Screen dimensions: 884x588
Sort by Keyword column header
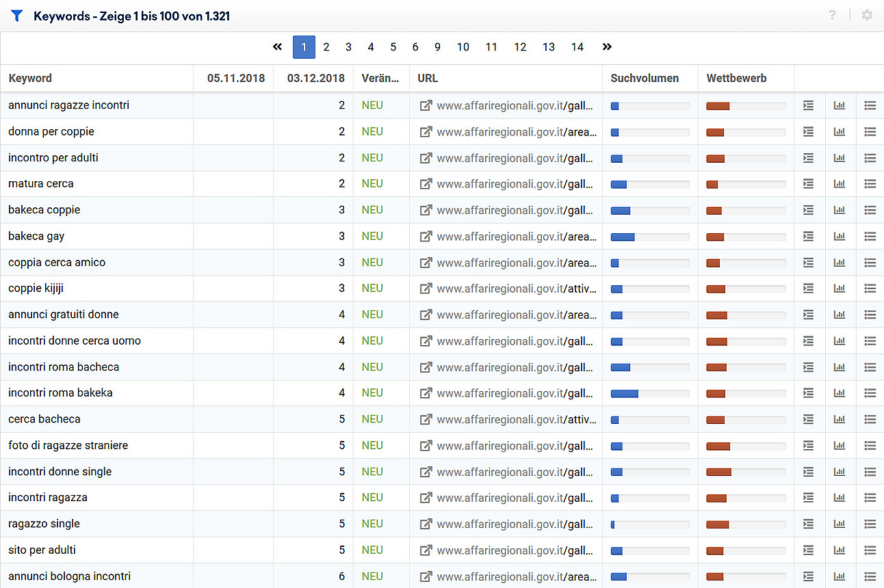pos(30,78)
